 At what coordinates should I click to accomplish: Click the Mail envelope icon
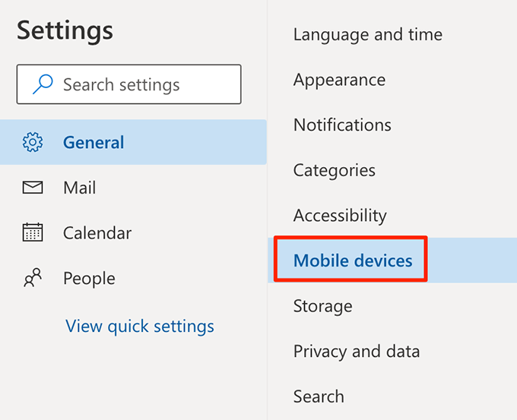pos(33,188)
